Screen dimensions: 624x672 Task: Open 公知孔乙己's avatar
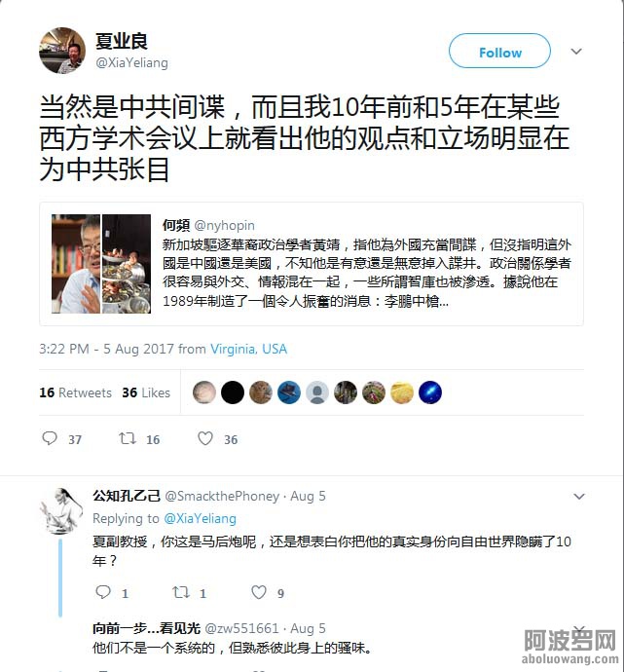pyautogui.click(x=61, y=511)
